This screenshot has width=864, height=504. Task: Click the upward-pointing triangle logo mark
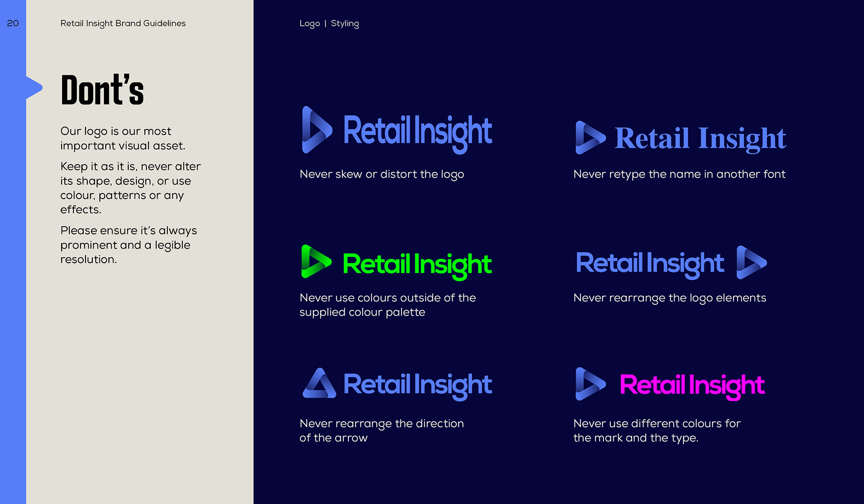coord(319,384)
